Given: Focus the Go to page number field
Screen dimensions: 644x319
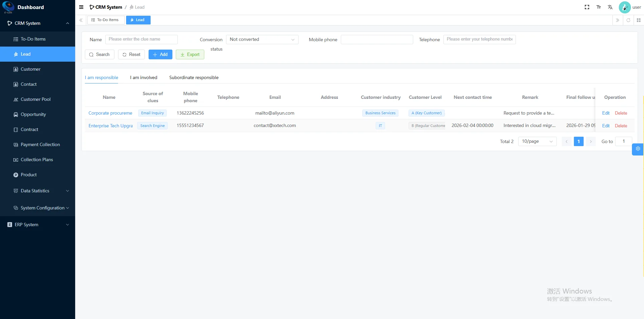Looking at the screenshot, I should tap(624, 141).
